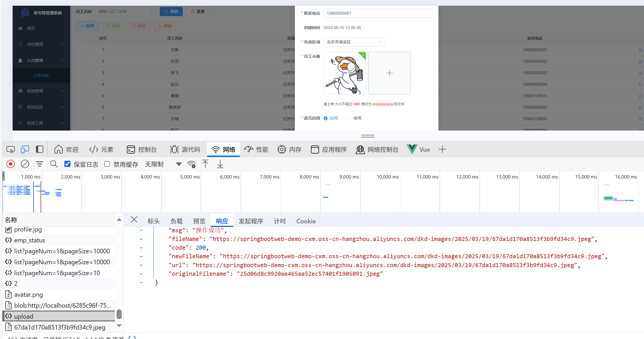Toggle device emulation icon

point(25,150)
